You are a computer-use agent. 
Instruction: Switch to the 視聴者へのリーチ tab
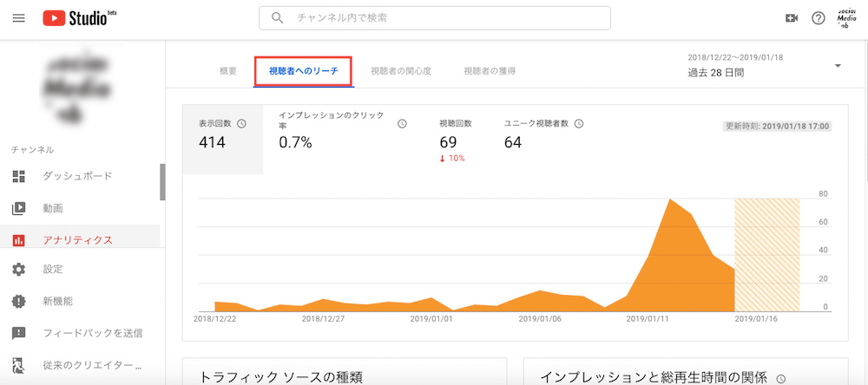click(x=303, y=71)
